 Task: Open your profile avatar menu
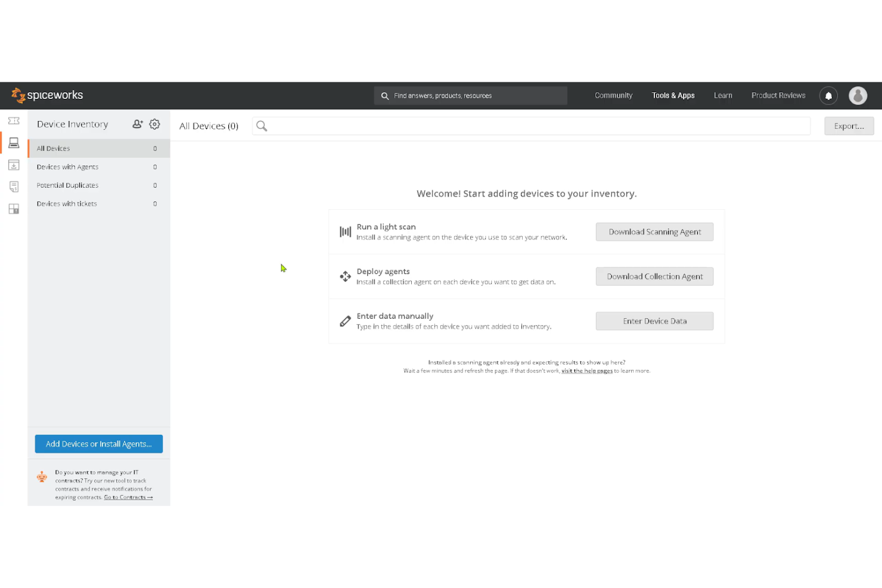pos(858,95)
